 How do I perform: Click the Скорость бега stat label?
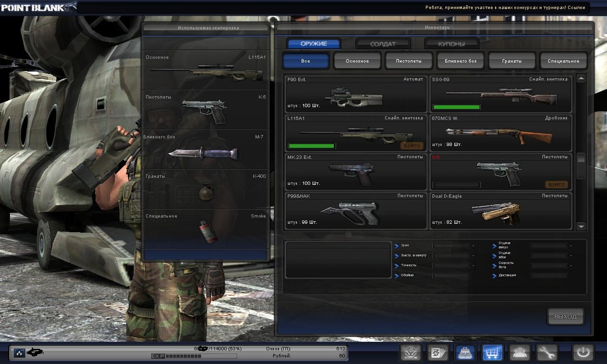[506, 265]
